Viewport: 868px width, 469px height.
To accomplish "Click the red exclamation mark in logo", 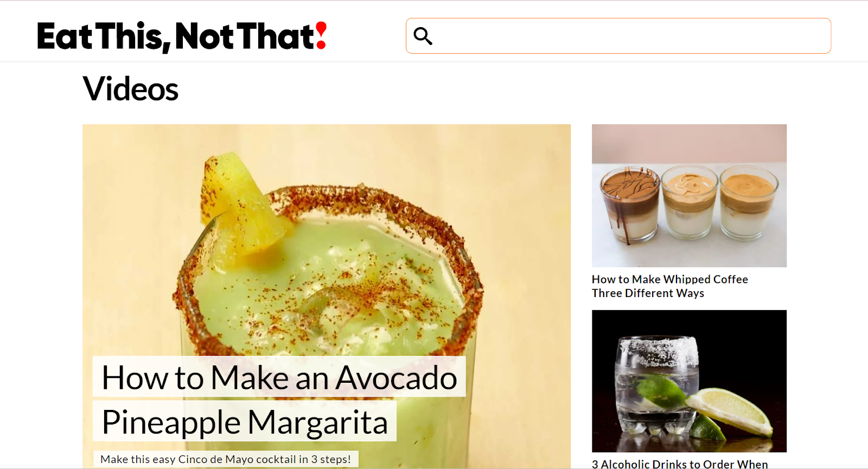I will pyautogui.click(x=321, y=36).
